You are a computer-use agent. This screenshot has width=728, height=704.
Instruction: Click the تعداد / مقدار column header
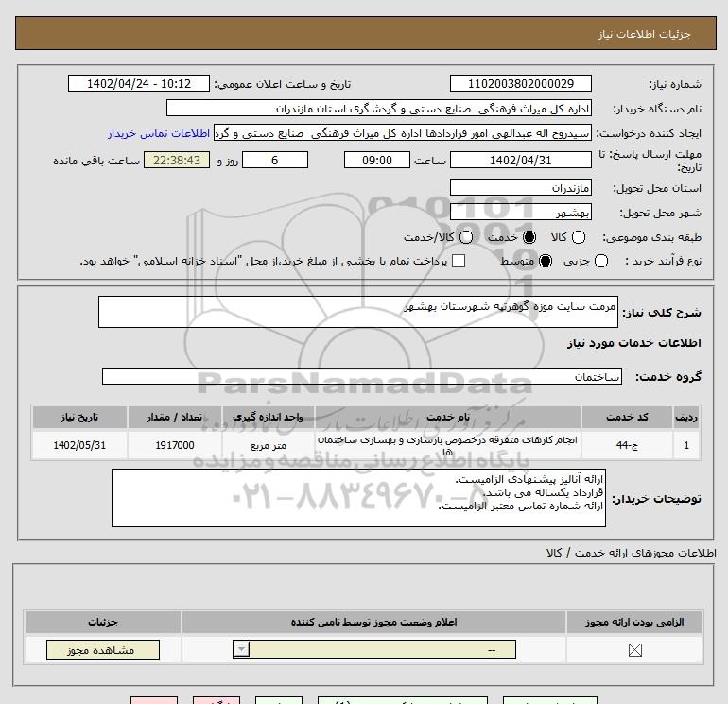click(175, 417)
